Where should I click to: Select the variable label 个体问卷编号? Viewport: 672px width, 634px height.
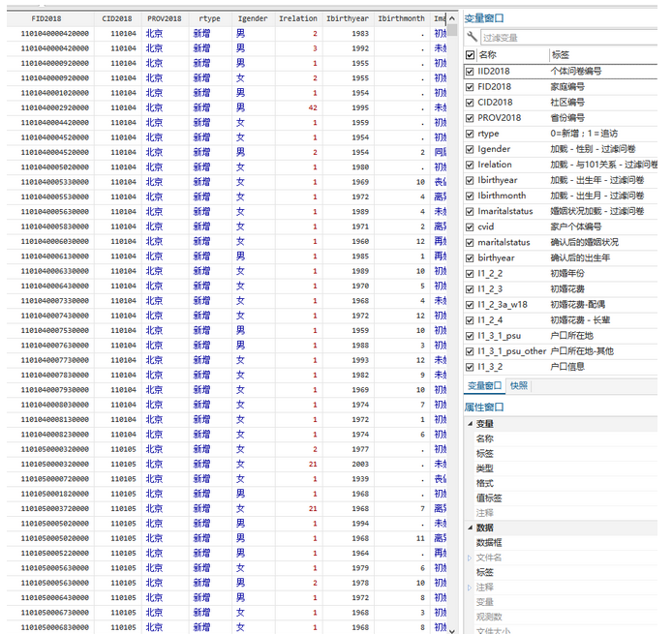coord(575,71)
